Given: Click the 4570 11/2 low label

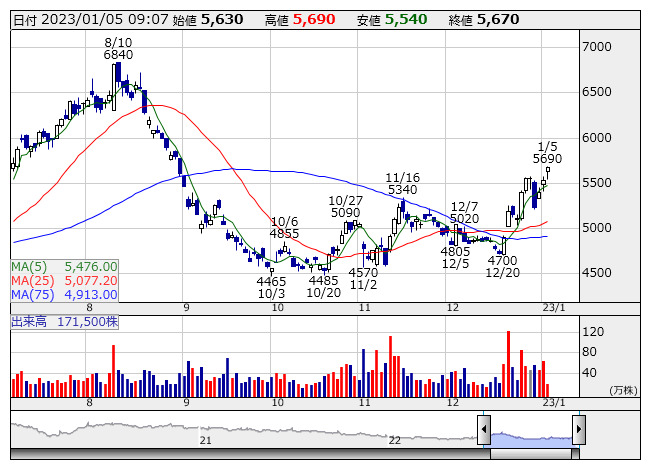Looking at the screenshot, I should 364,279.
